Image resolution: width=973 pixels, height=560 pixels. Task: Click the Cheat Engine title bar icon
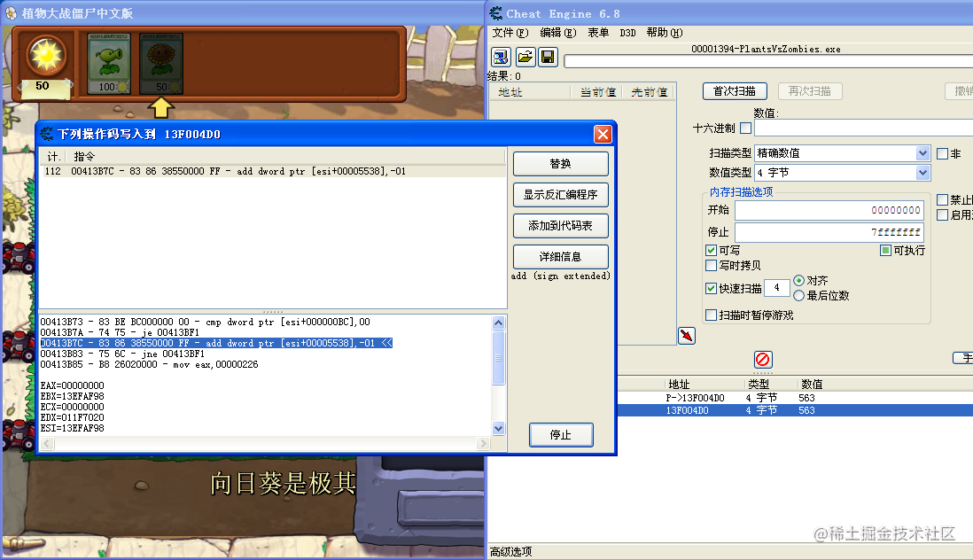point(496,13)
